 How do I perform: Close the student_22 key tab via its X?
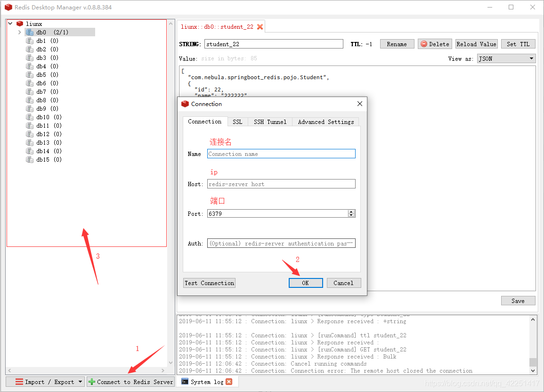(x=260, y=27)
